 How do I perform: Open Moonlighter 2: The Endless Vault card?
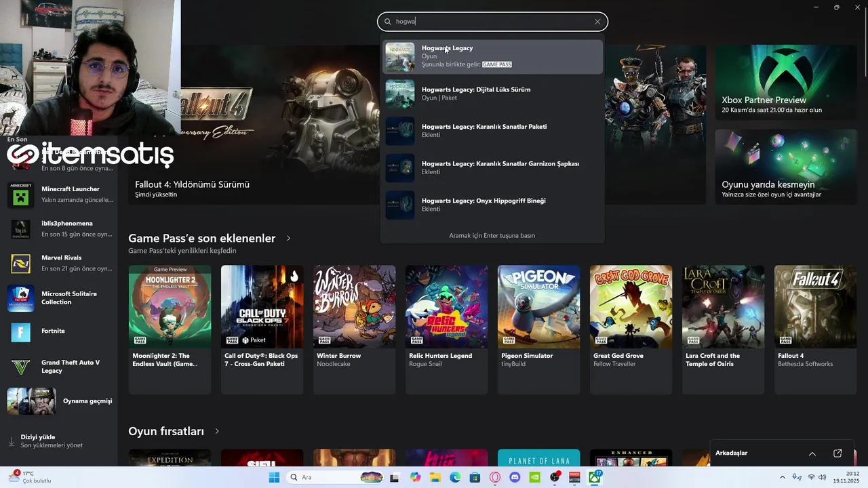click(x=170, y=329)
